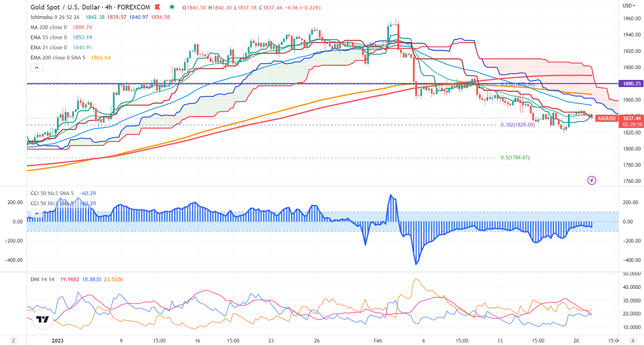The width and height of the screenshot is (644, 345).
Task: Click the Feb label on the time axis
Action: tap(378, 341)
